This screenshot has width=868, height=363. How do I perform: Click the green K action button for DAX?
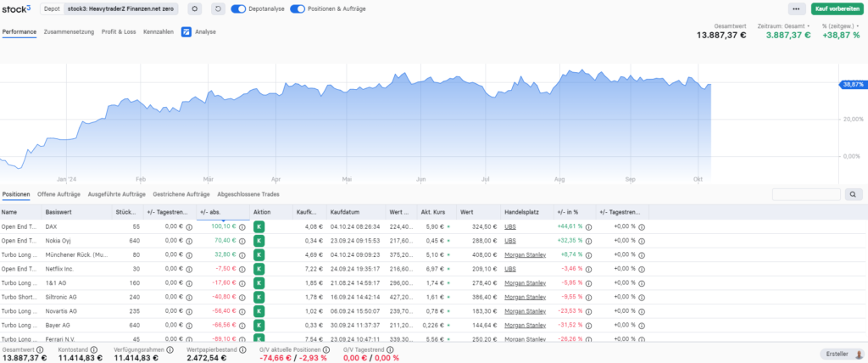(x=259, y=226)
